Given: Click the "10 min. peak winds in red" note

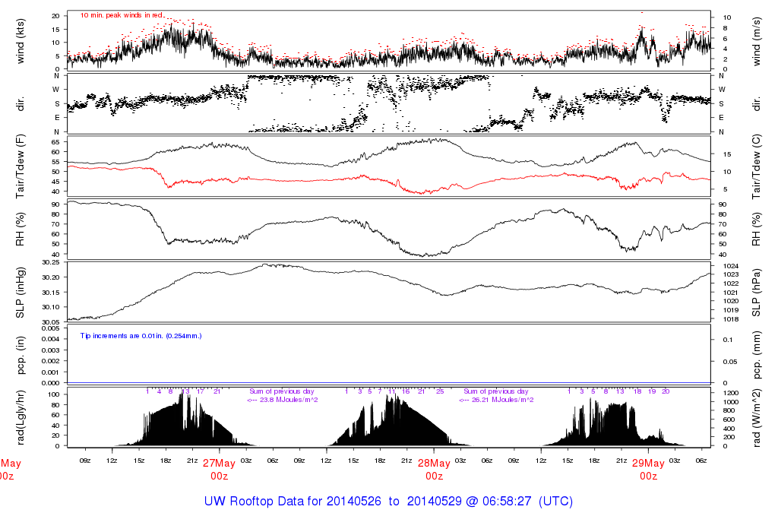Looking at the screenshot, I should click(x=122, y=15).
